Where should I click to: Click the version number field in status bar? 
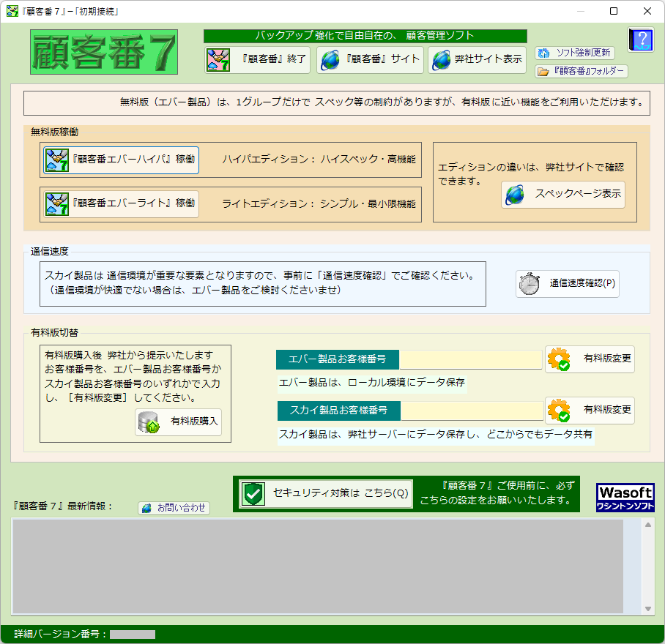pyautogui.click(x=133, y=634)
